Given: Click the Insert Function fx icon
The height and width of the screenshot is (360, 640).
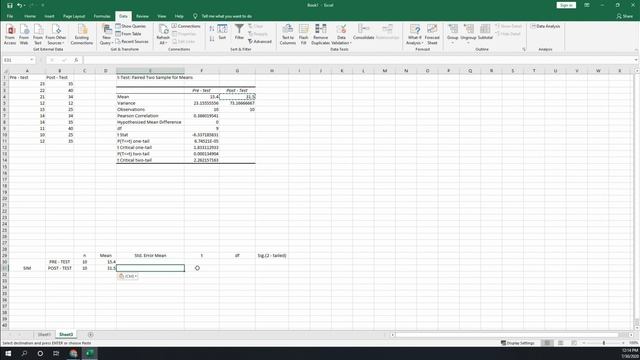Looking at the screenshot, I should click(76, 60).
